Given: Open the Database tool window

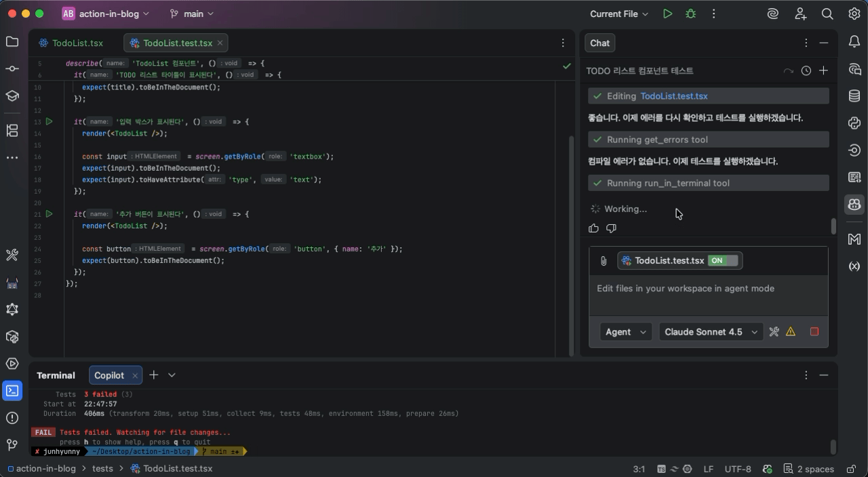Looking at the screenshot, I should click(x=854, y=96).
